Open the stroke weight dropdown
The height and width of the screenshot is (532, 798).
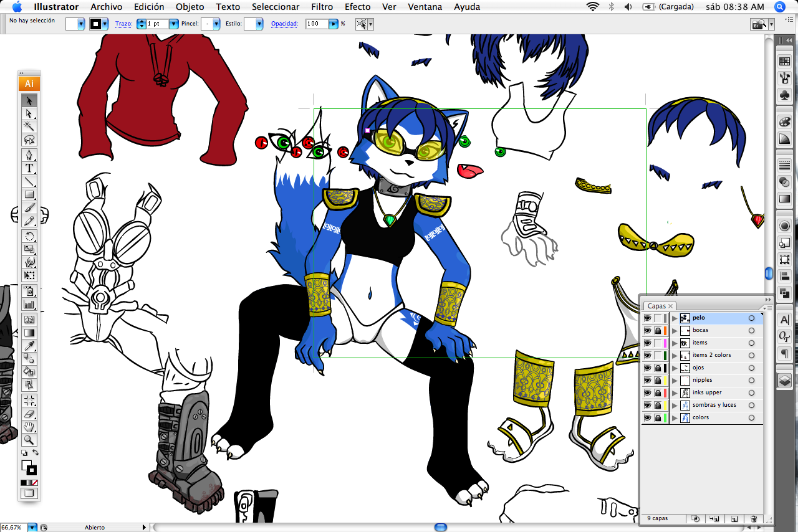click(x=173, y=24)
